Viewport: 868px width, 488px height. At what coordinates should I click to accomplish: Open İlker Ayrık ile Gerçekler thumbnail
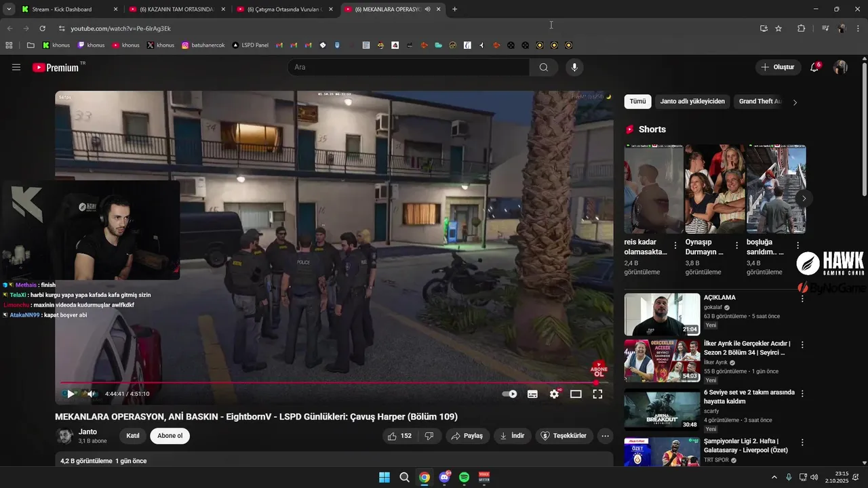pos(662,361)
